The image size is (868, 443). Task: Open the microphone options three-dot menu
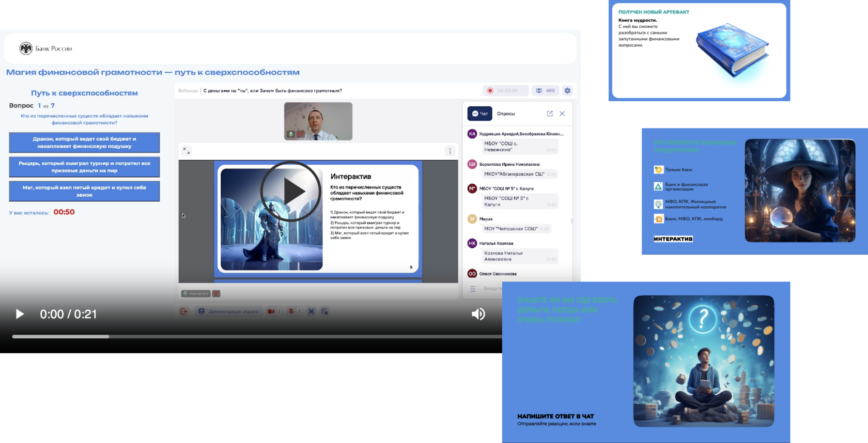coord(300,311)
